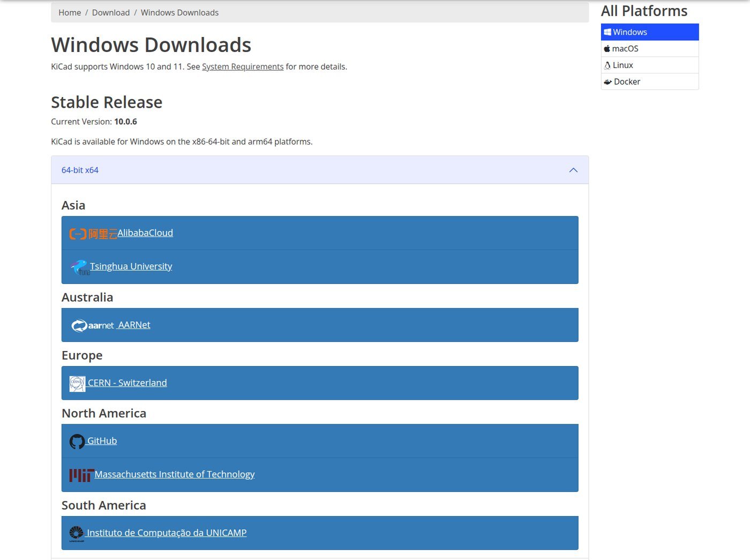Click the GitHub octocat icon

[x=77, y=442]
